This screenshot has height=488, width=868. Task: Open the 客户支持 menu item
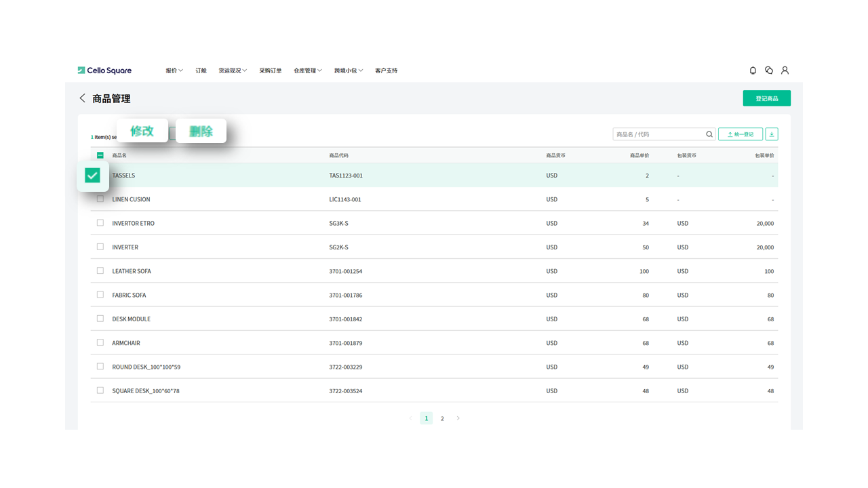[x=387, y=70]
